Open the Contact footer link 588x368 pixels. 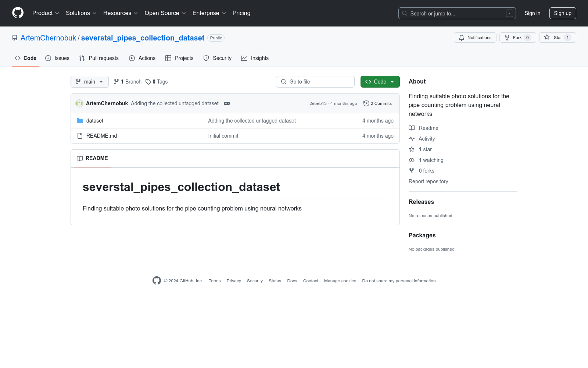pos(311,281)
